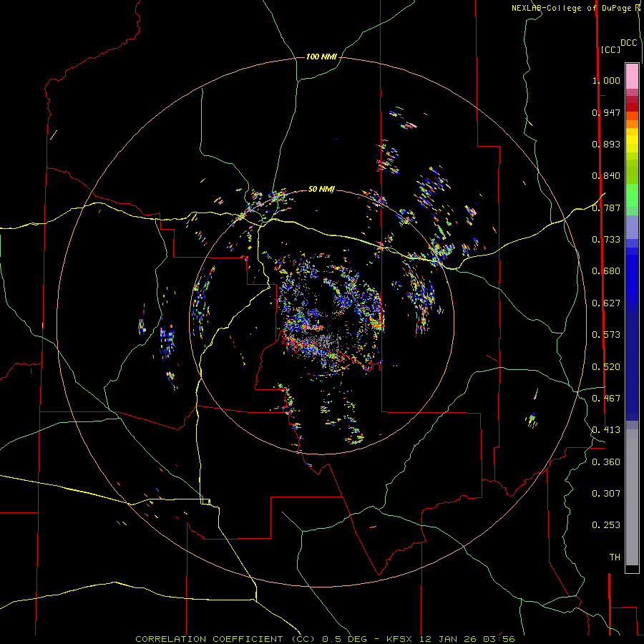Screen dimensions: 644x644
Task: Click the 0.680 legend value
Action: click(x=606, y=271)
